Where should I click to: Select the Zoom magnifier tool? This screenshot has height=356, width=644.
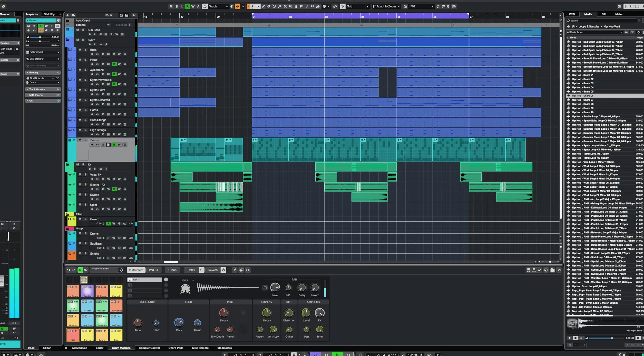pos(291,6)
